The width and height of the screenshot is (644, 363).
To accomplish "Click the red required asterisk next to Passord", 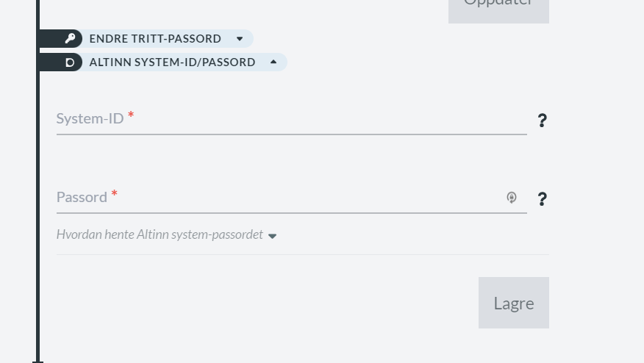I will [x=114, y=193].
